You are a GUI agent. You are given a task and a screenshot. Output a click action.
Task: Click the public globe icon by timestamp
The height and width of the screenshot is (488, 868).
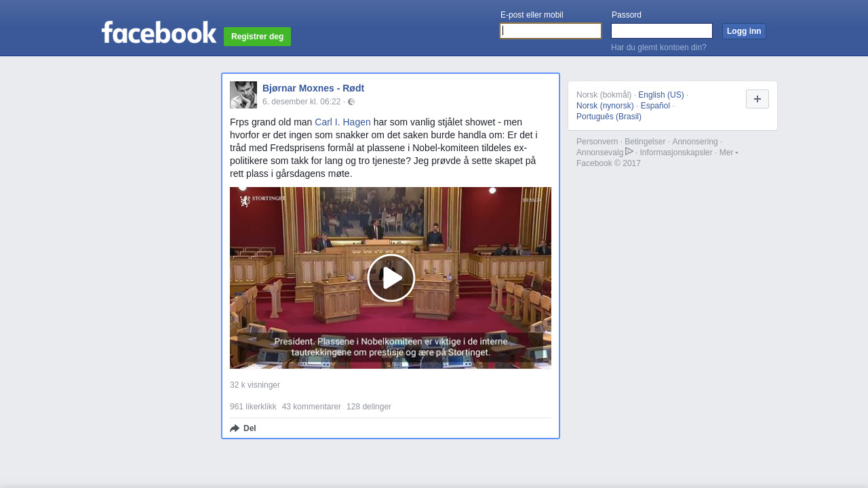[x=351, y=102]
